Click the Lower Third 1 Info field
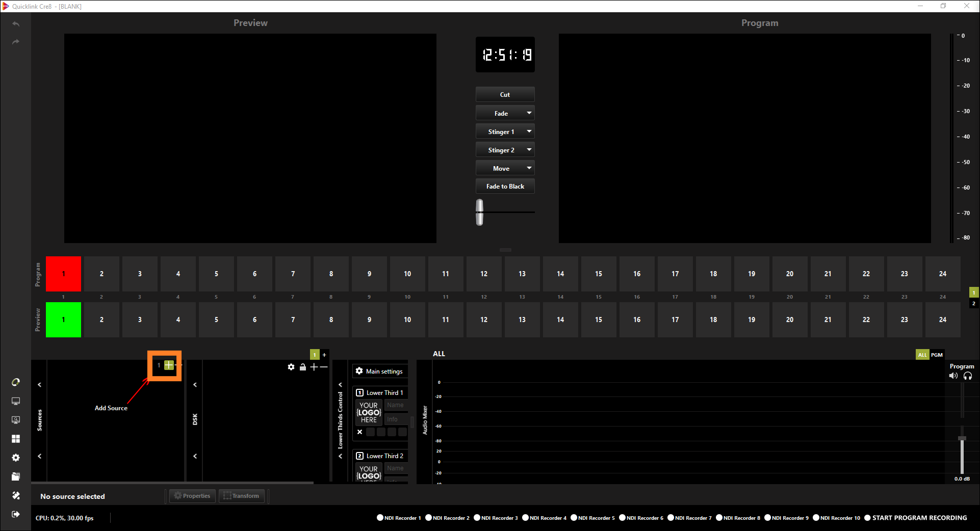The image size is (980, 531). coord(396,419)
